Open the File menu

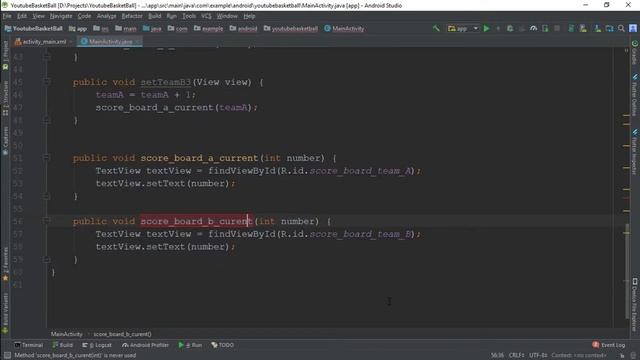click(x=7, y=16)
